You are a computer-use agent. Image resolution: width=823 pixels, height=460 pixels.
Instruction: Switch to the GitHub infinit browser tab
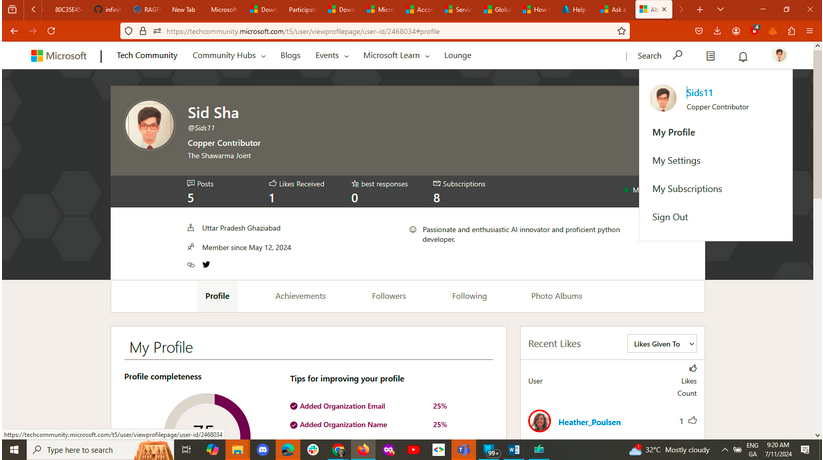(x=107, y=9)
